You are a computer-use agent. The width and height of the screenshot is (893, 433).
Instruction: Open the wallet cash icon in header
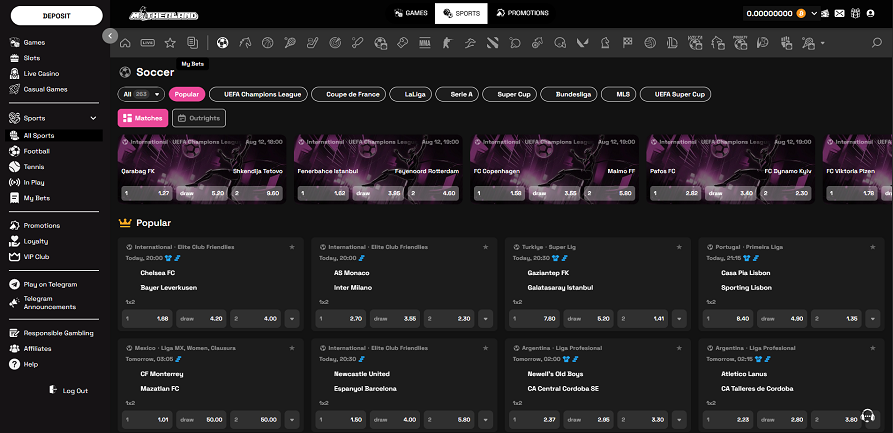(825, 13)
